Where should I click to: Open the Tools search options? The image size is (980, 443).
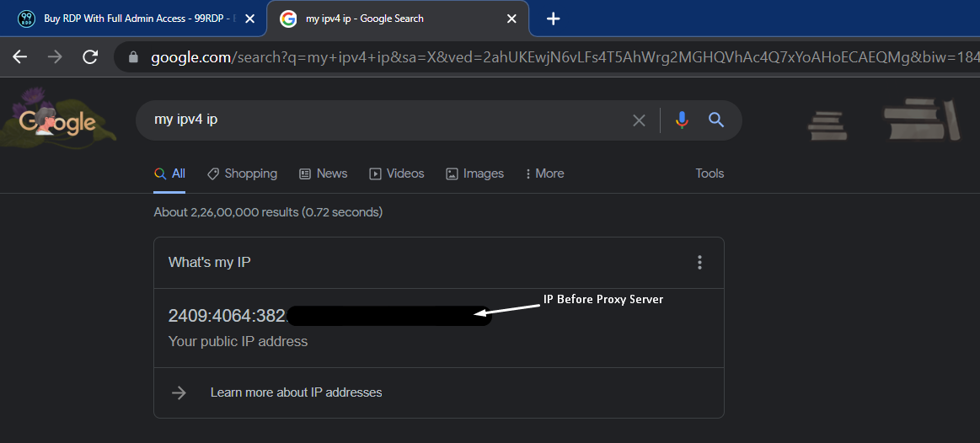[x=710, y=173]
